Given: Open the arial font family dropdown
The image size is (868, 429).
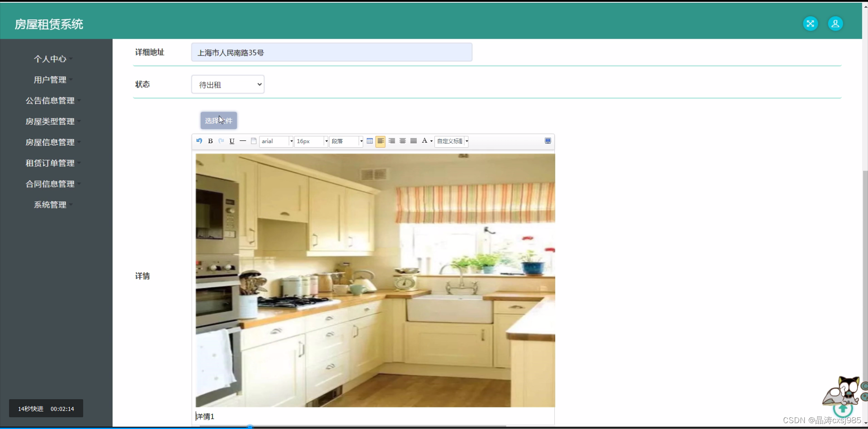Looking at the screenshot, I should pyautogui.click(x=276, y=141).
